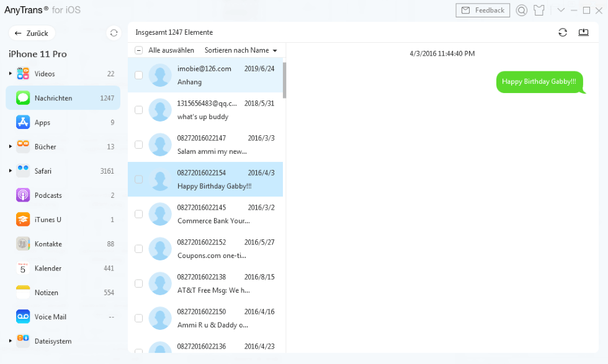Screen dimensions: 608x364
Task: Open the Kalender sidebar icon
Action: click(x=23, y=269)
